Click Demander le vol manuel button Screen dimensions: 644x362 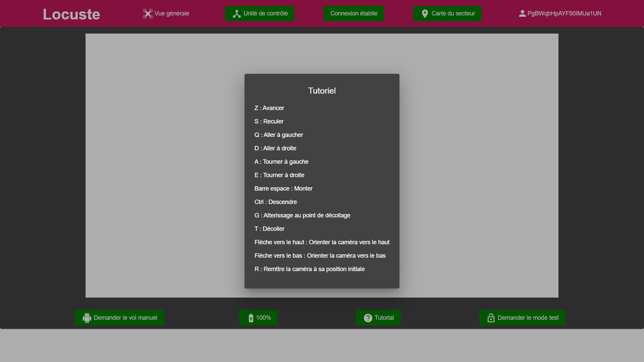click(120, 318)
